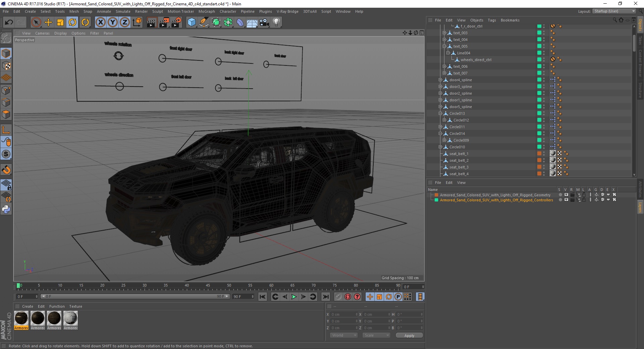Viewport: 644px width, 349px height.
Task: Toggle Y axis lock
Action: tap(113, 22)
